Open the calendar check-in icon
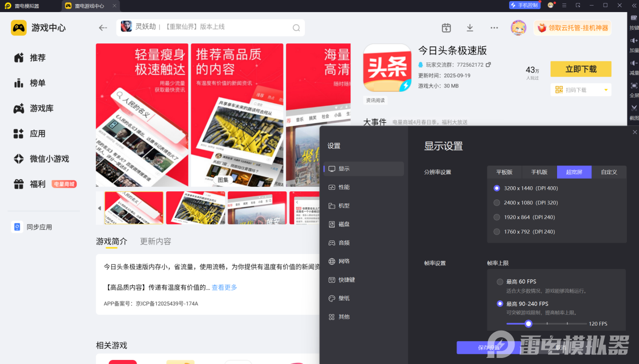 point(446,28)
